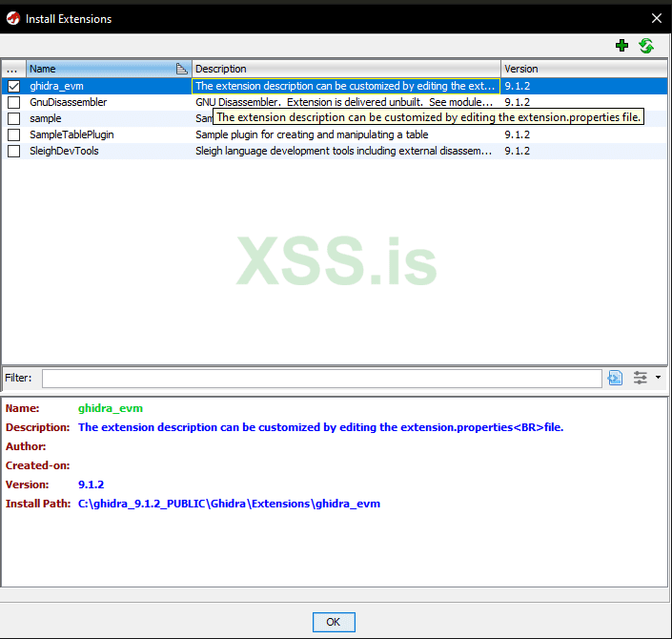
Task: Tick the SampleTablePlugin checkbox
Action: click(x=13, y=135)
